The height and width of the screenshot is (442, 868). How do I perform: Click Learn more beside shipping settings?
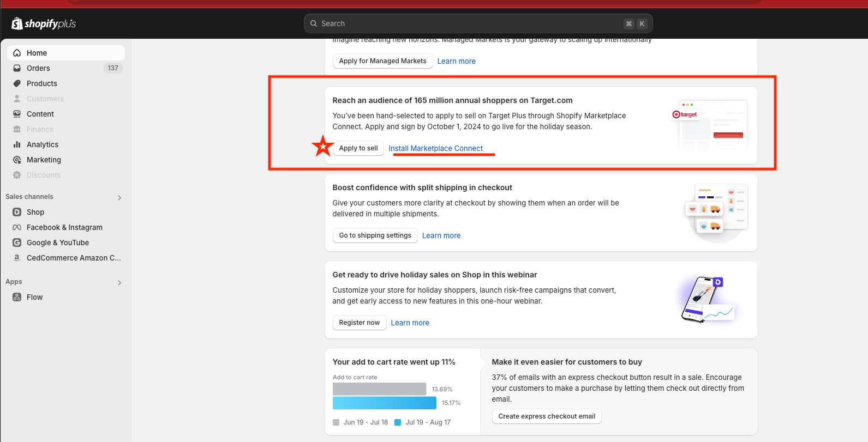click(441, 235)
